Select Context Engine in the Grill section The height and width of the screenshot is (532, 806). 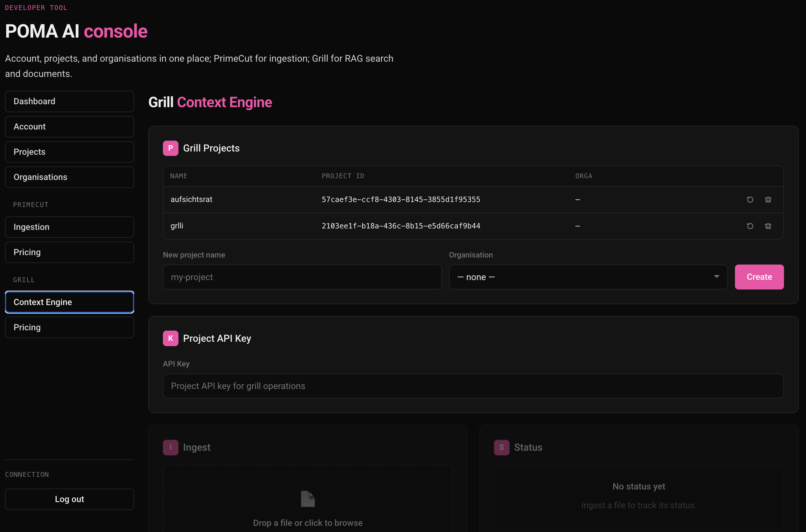[70, 302]
